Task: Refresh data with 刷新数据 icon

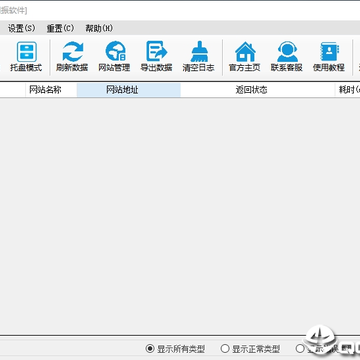Action: pos(72,57)
